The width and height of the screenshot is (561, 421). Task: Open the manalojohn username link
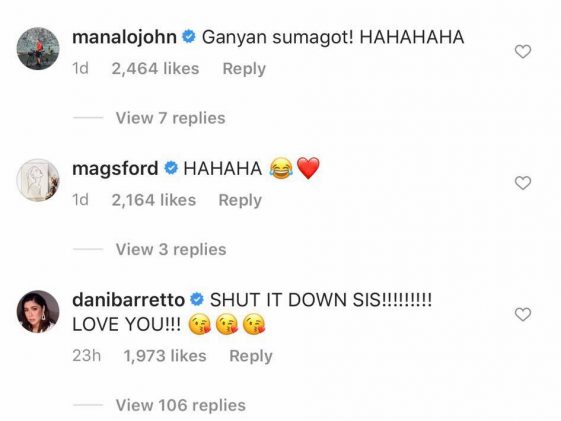click(125, 37)
